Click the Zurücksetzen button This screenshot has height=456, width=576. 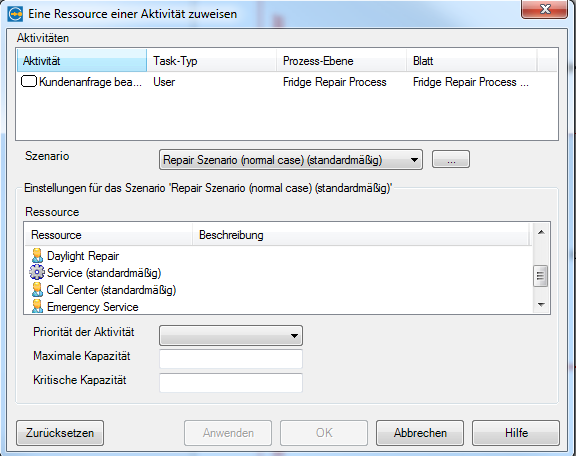[60, 433]
